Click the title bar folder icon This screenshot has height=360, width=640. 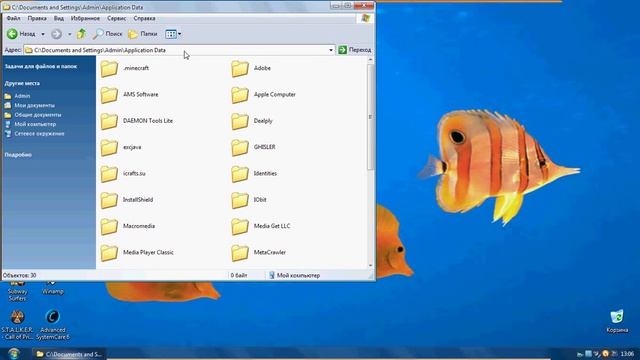6,7
